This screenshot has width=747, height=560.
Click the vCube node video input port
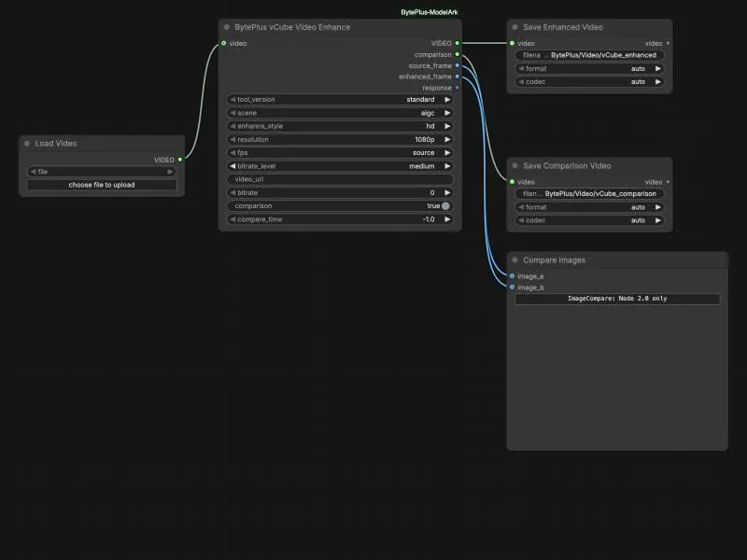224,43
